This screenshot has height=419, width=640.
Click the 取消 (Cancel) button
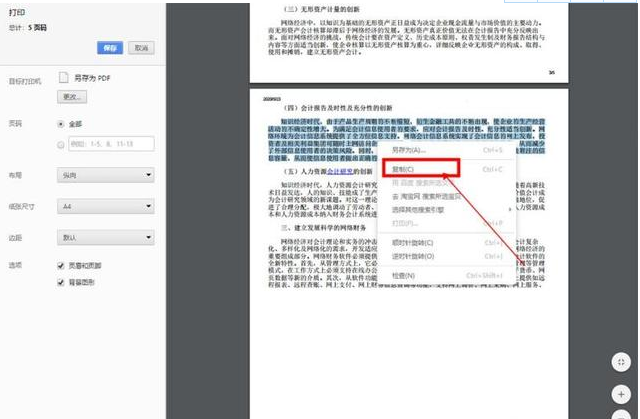(x=141, y=48)
